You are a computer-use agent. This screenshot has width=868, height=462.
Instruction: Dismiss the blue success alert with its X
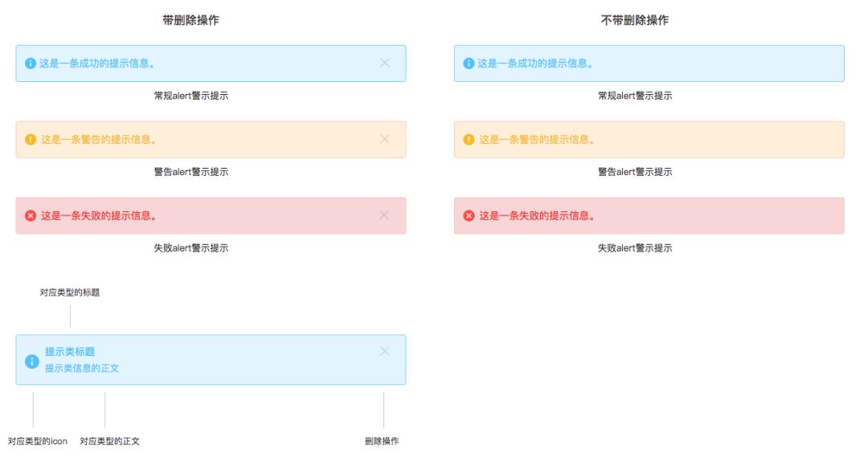click(384, 63)
